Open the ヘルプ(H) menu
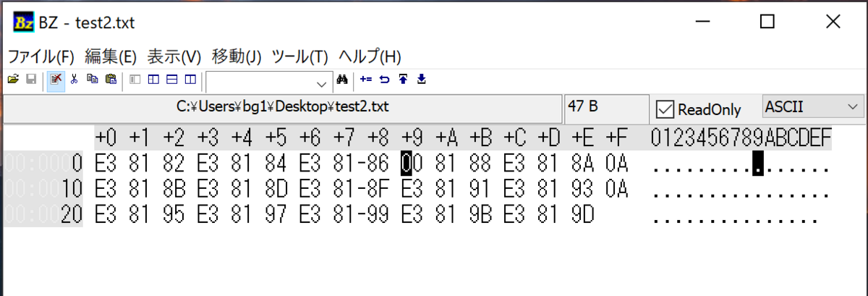868x296 pixels. coord(370,56)
